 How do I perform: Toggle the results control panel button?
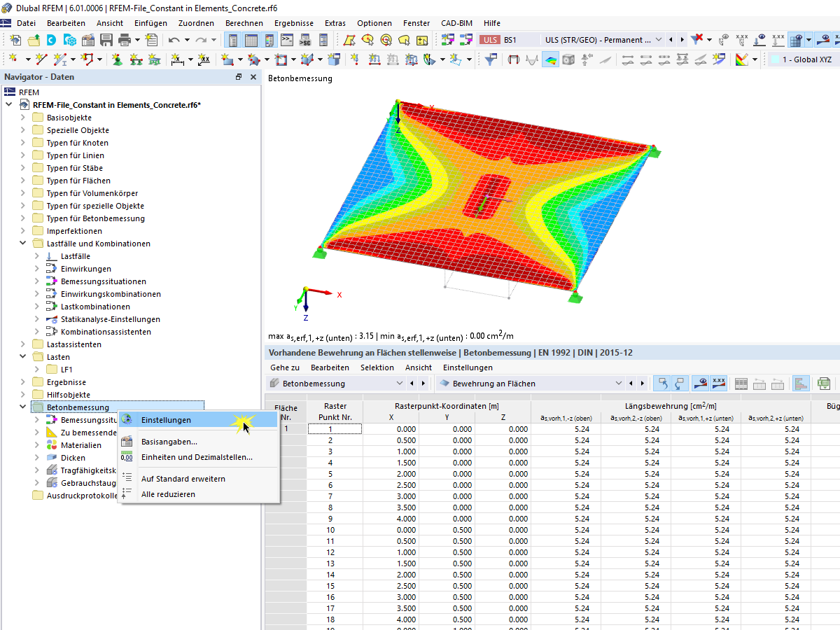[x=269, y=40]
